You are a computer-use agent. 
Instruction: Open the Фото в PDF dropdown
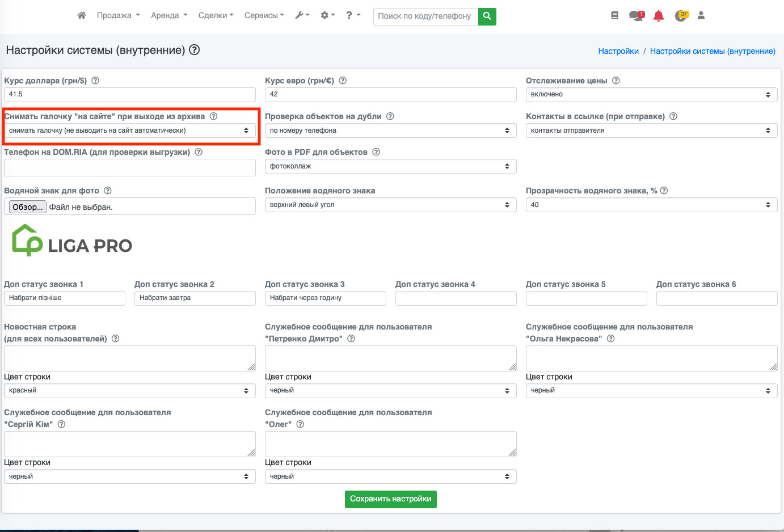click(x=390, y=166)
